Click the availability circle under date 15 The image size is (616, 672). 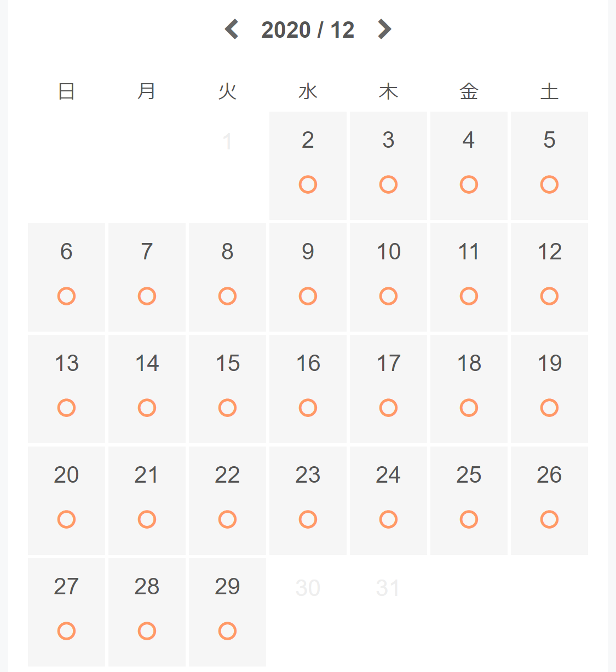click(227, 408)
